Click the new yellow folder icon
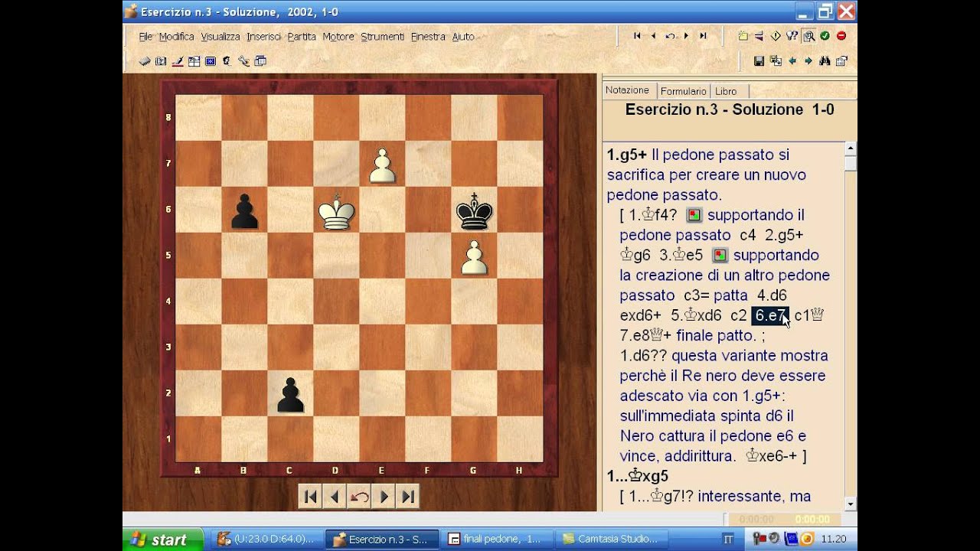Image resolution: width=980 pixels, height=551 pixels. pyautogui.click(x=743, y=36)
